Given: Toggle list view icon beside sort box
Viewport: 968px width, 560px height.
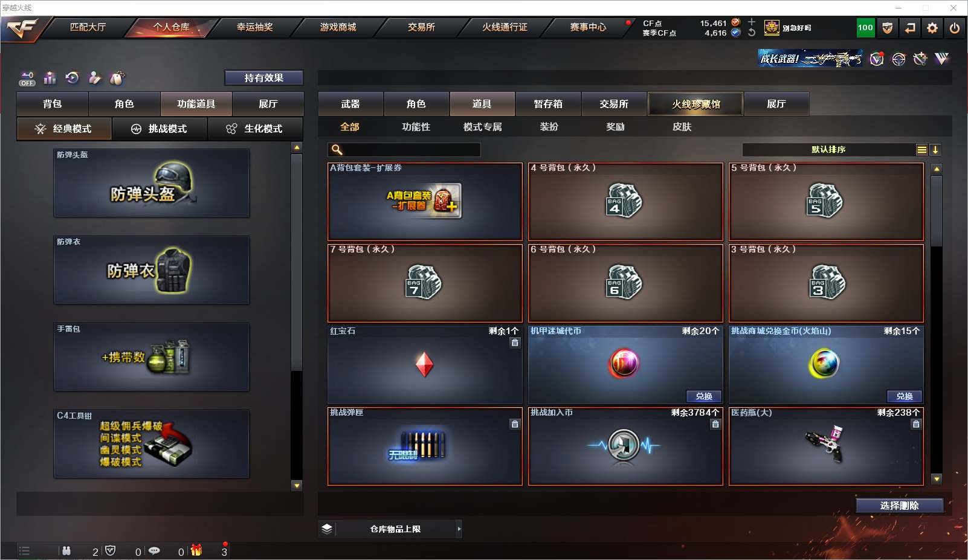Looking at the screenshot, I should (922, 150).
